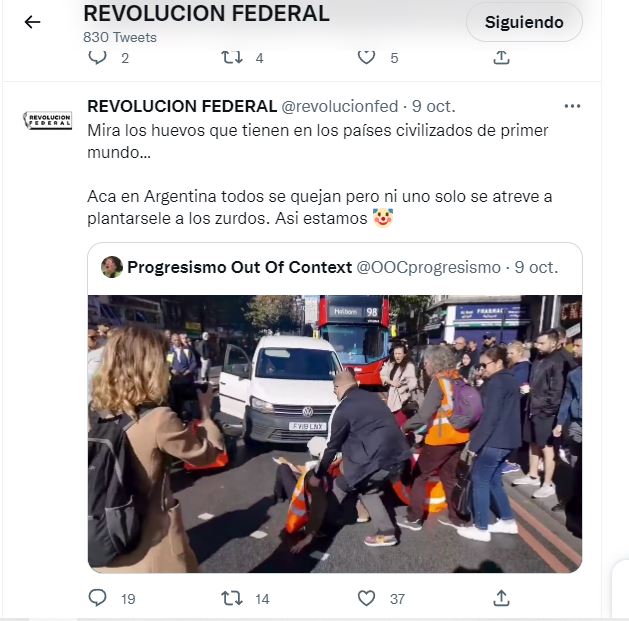Open the REVOLUCION FEDERAL profile avatar
This screenshot has height=621, width=629.
pyautogui.click(x=47, y=120)
